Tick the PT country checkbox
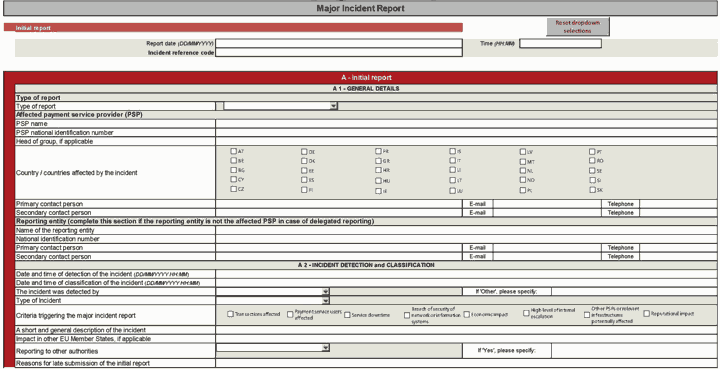This screenshot has width=720, height=369. click(x=592, y=151)
